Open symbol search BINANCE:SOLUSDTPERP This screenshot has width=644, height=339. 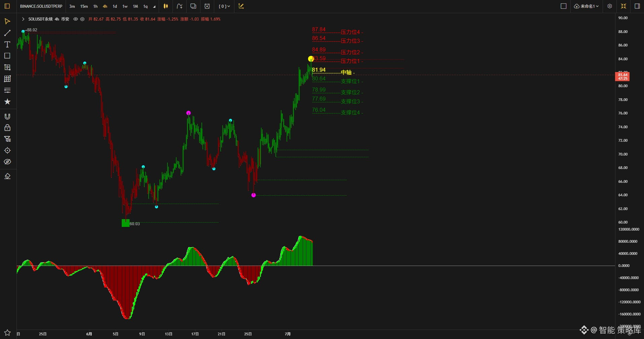41,6
